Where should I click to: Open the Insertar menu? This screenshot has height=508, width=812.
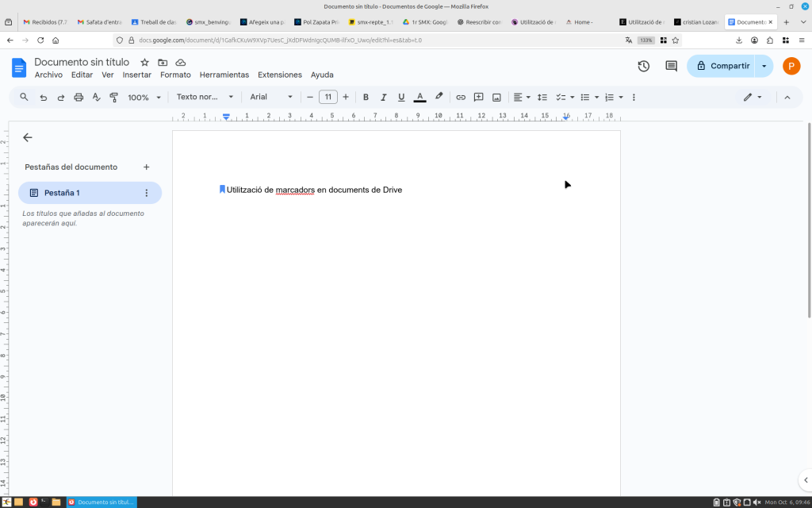[136, 75]
